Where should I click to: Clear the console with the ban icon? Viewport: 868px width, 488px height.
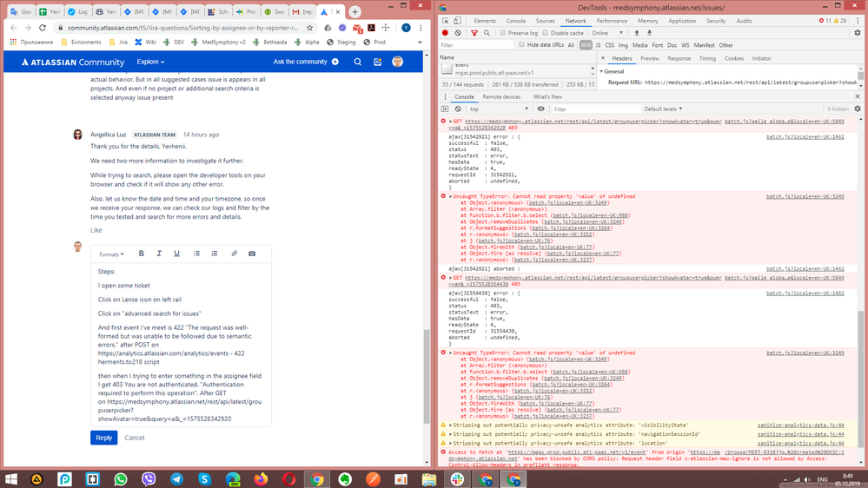pos(458,109)
